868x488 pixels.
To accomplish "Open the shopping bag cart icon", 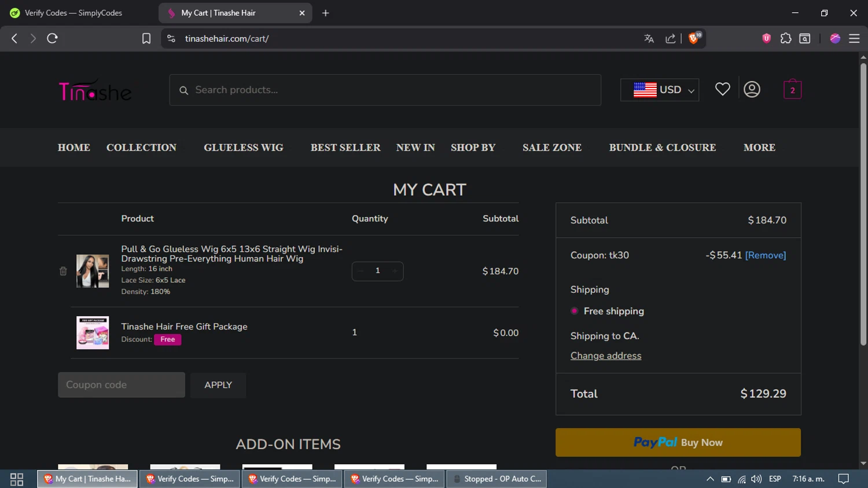I will tap(792, 89).
